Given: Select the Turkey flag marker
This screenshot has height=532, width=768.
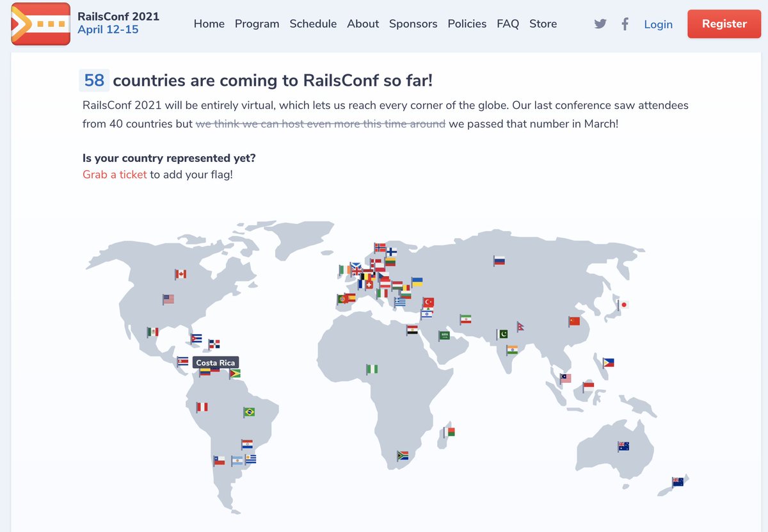Looking at the screenshot, I should click(x=428, y=302).
